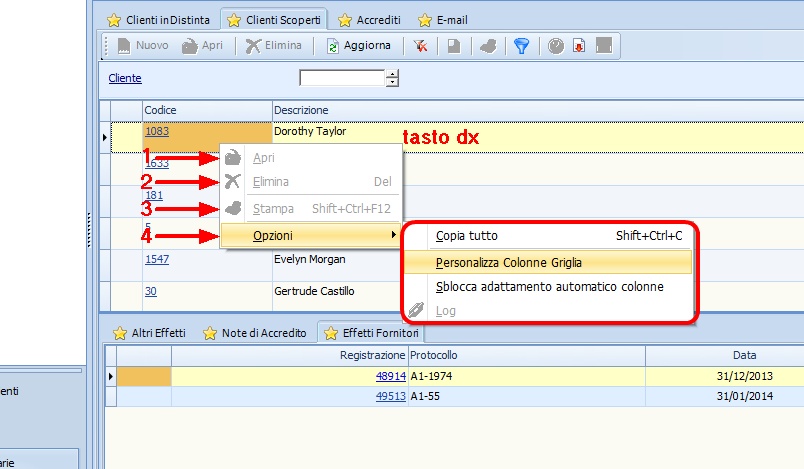Click the Nuovo new document button

[x=142, y=46]
